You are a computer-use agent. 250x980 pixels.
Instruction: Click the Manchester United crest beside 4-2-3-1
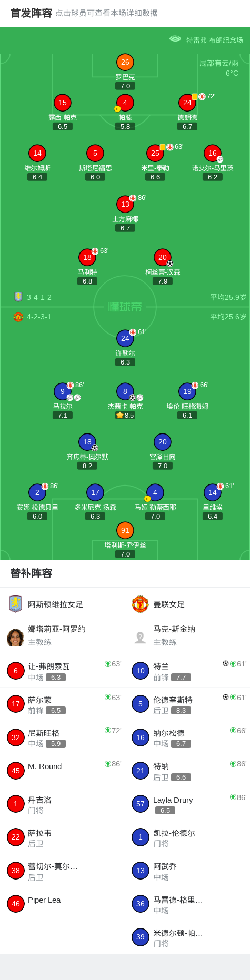(18, 317)
